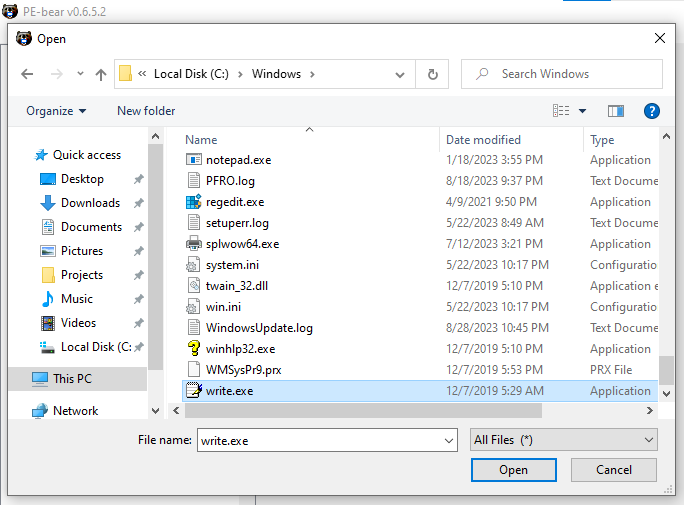The height and width of the screenshot is (505, 684).
Task: Show the preview pane
Action: click(x=616, y=111)
